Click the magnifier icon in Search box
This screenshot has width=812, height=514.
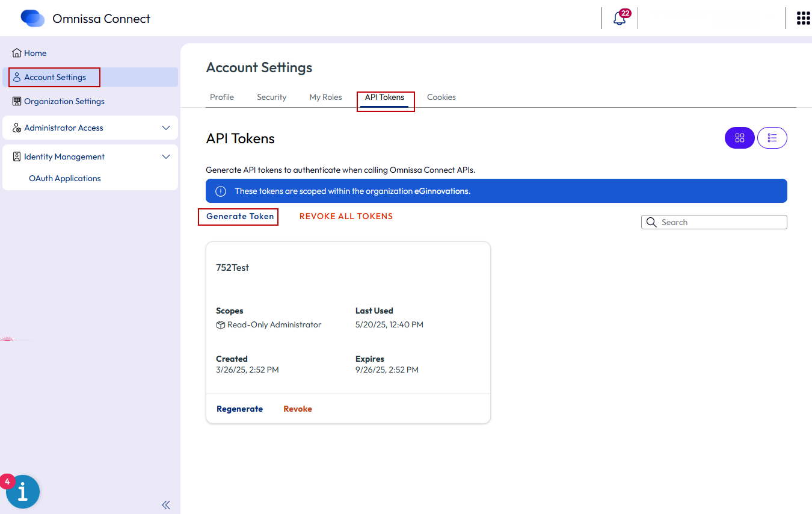click(651, 222)
